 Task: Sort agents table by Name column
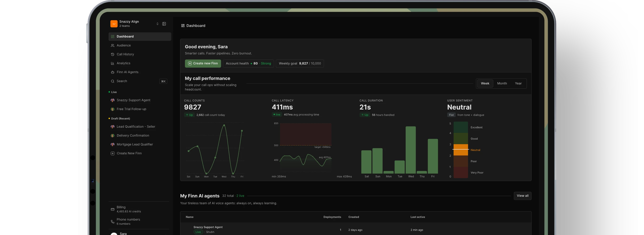click(190, 217)
